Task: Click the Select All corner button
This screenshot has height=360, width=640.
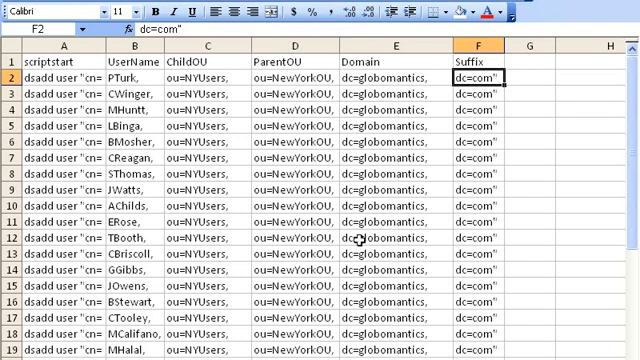Action: [x=11, y=46]
